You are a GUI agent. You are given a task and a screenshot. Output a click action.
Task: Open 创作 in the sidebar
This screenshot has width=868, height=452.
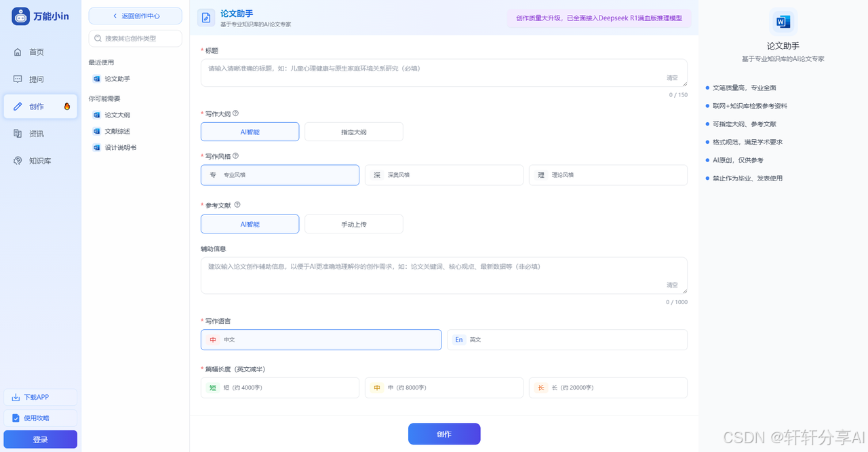tap(40, 107)
